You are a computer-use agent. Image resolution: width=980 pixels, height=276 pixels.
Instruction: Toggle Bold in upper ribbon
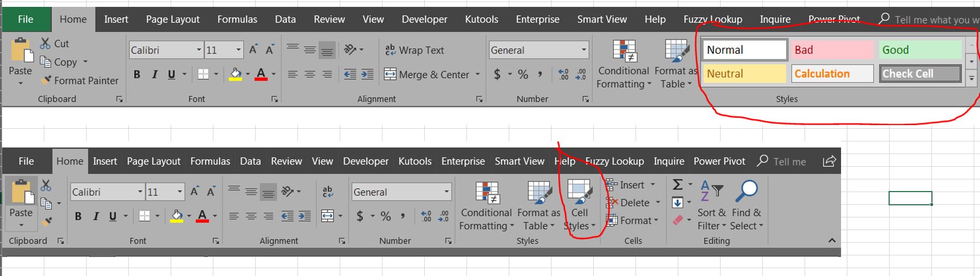[x=137, y=74]
